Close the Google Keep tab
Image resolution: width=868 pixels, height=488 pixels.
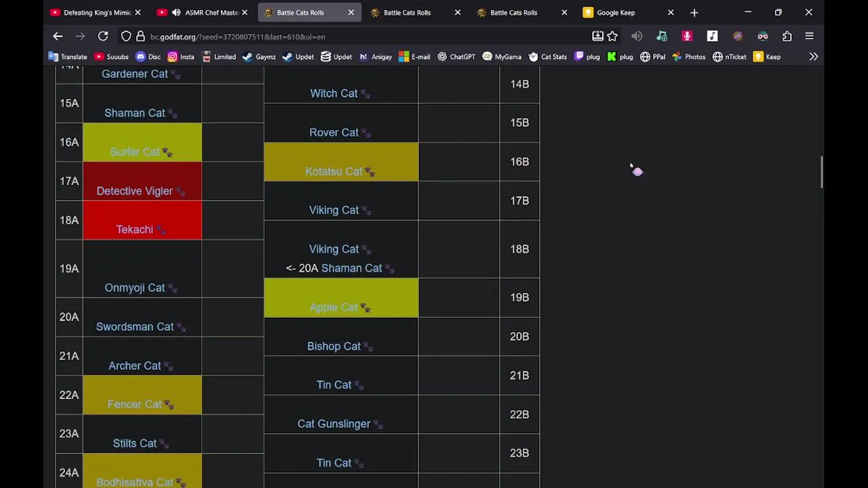point(671,12)
